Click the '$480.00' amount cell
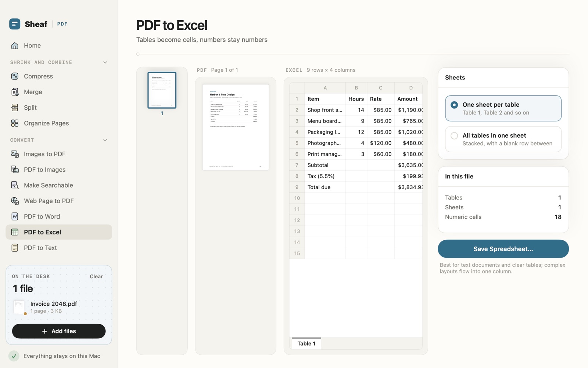Viewport: 588px width, 368px height. 409,143
